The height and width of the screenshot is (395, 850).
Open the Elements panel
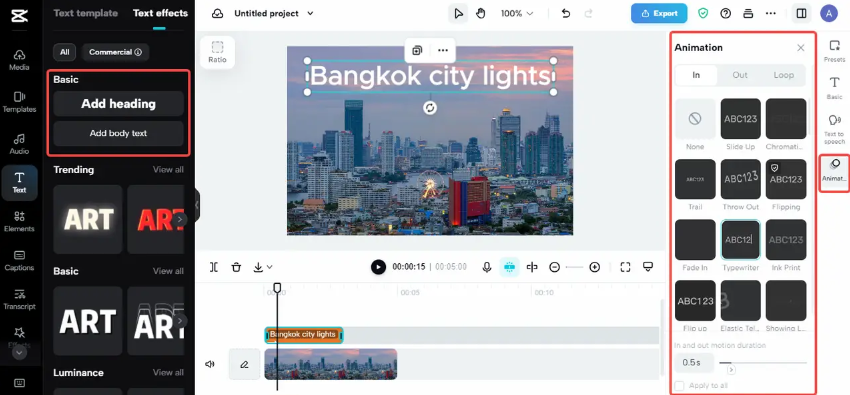click(x=19, y=222)
